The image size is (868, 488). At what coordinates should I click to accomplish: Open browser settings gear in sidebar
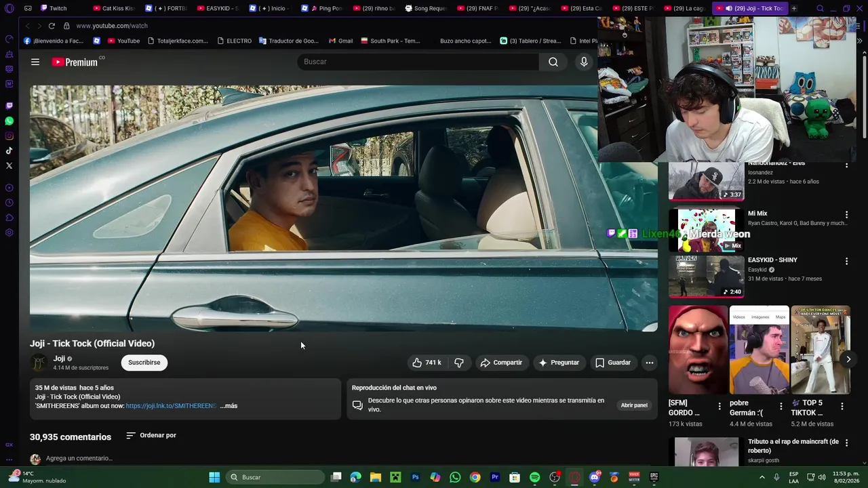[9, 232]
